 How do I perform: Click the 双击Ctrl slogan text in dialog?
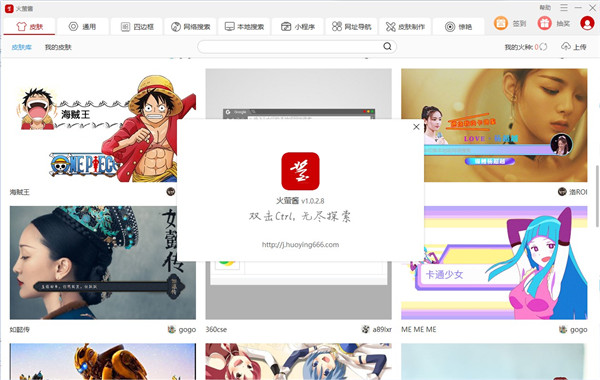[300, 217]
